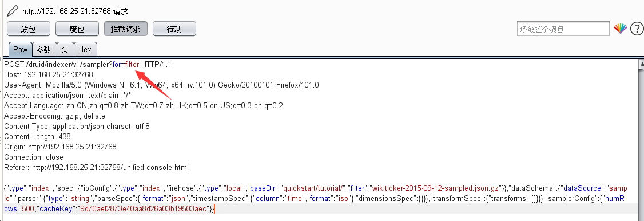Click the pencil edit icon beside the request URL

coord(13,11)
